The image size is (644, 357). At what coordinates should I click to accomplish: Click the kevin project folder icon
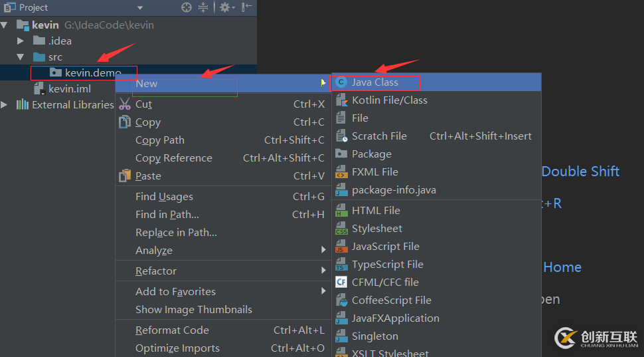23,25
